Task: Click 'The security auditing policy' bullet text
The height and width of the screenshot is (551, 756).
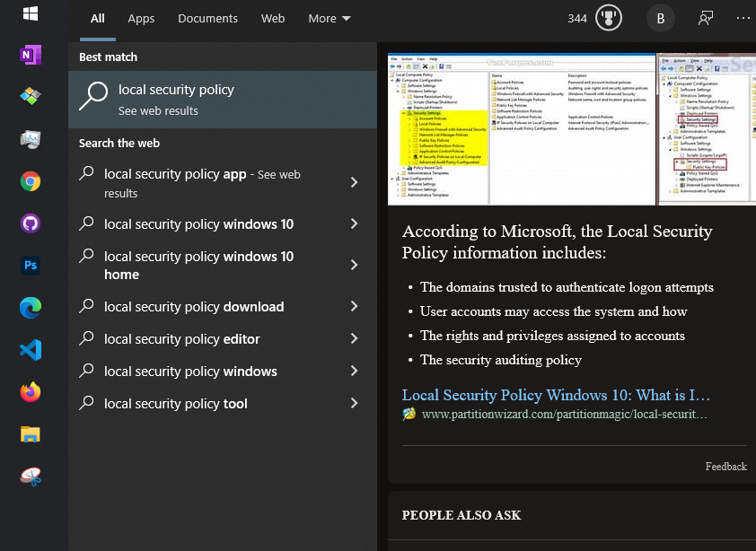Action: [500, 360]
